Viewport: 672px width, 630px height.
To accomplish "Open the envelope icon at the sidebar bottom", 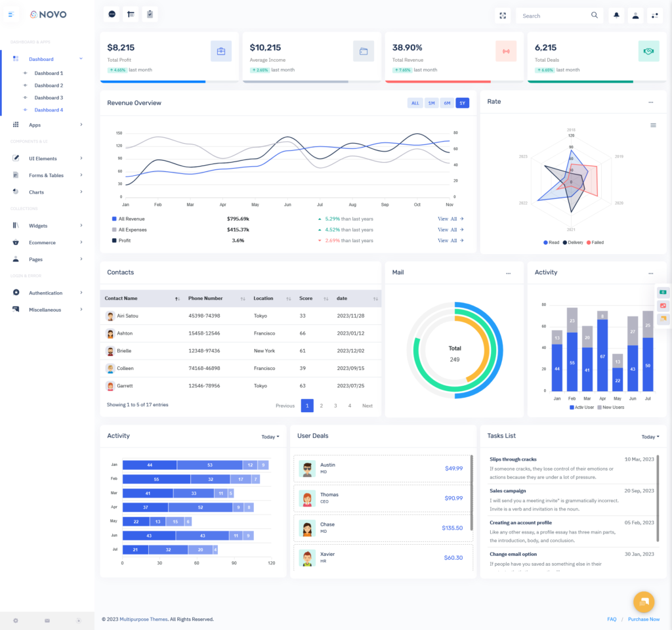I will (47, 620).
